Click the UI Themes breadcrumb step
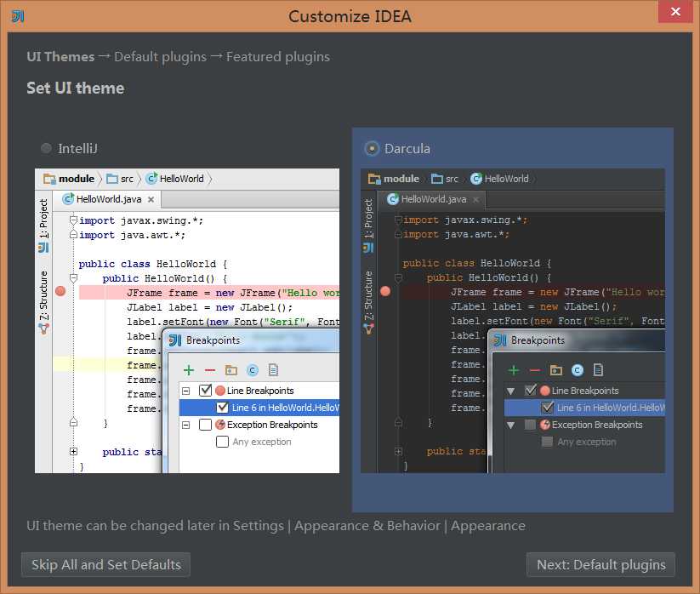Viewport: 700px width, 594px height. coord(60,57)
